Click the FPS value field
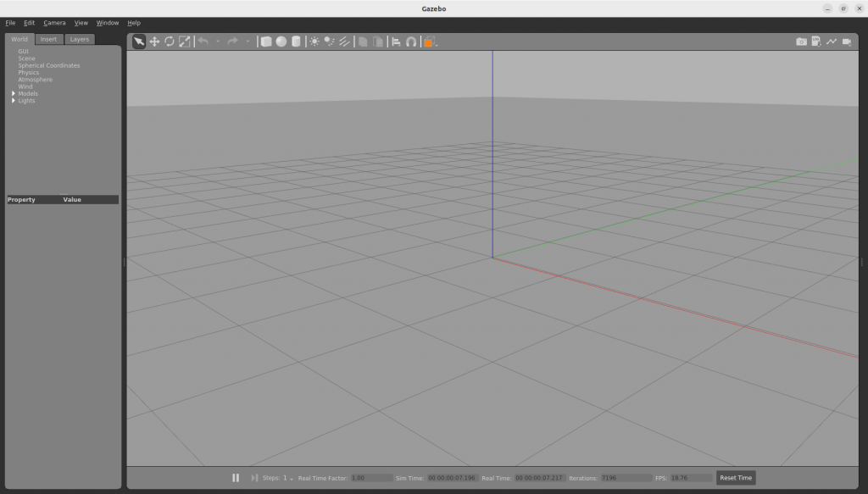Image resolution: width=868 pixels, height=494 pixels. [691, 478]
